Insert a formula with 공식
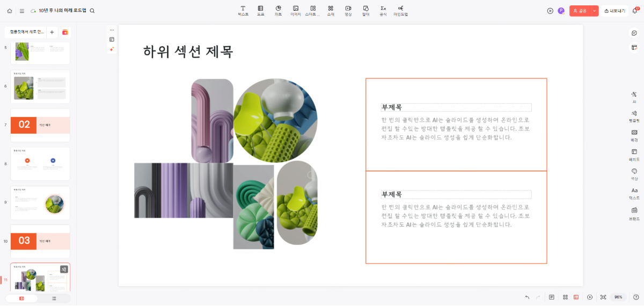The width and height of the screenshot is (644, 306). [x=383, y=11]
